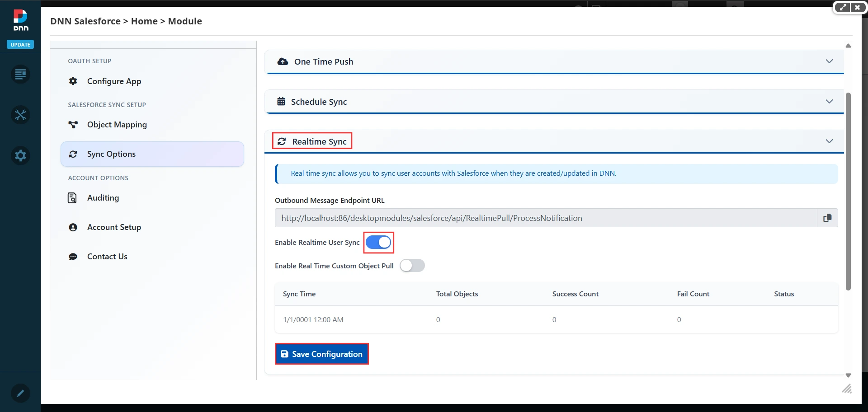Close the module popup with X
This screenshot has width=868, height=412.
coord(858,7)
